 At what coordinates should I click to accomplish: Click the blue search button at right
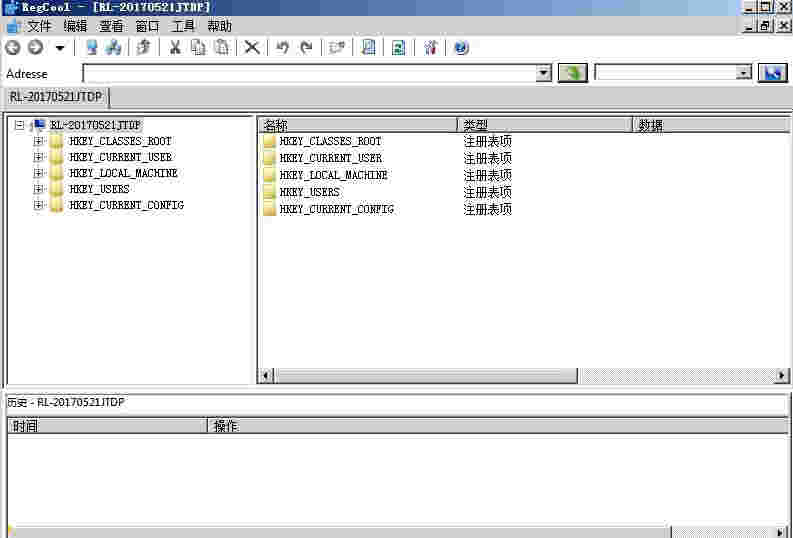[773, 73]
